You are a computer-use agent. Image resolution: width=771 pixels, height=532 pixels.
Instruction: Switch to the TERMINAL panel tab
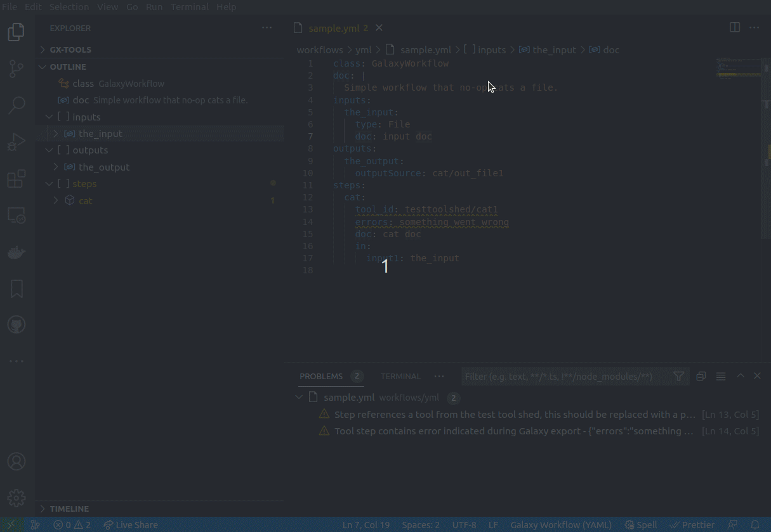400,376
